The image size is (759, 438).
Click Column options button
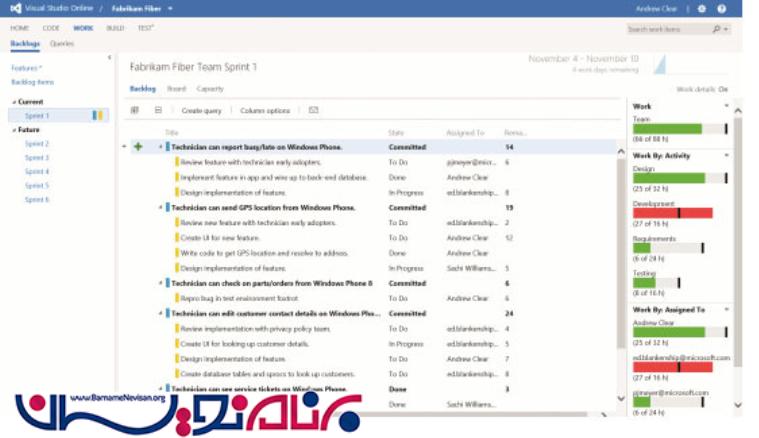point(265,110)
